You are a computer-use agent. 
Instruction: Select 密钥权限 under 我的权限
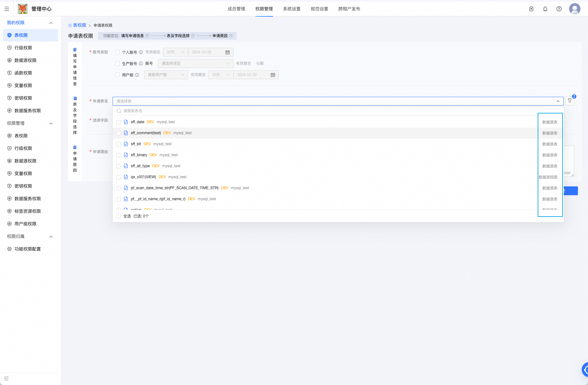(23, 98)
